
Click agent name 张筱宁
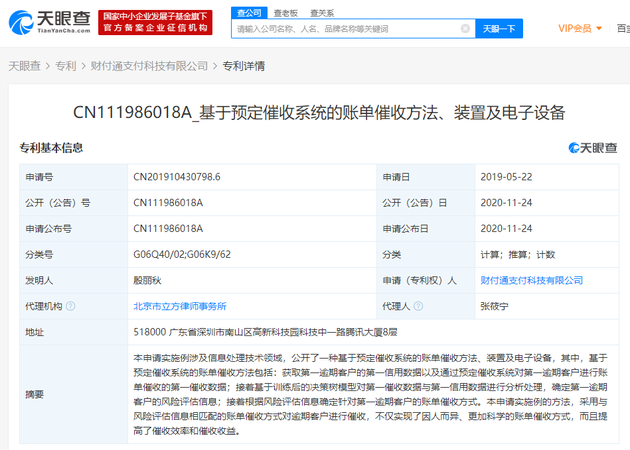(495, 306)
